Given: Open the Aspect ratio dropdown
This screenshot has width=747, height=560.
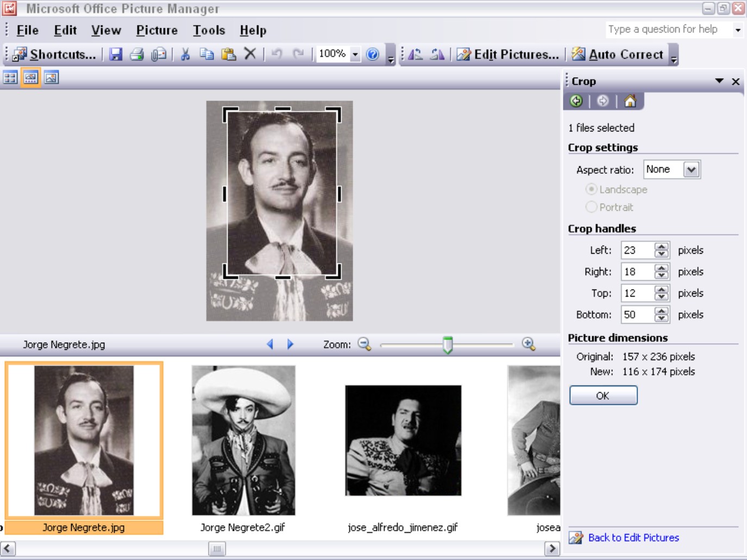Looking at the screenshot, I should click(691, 169).
